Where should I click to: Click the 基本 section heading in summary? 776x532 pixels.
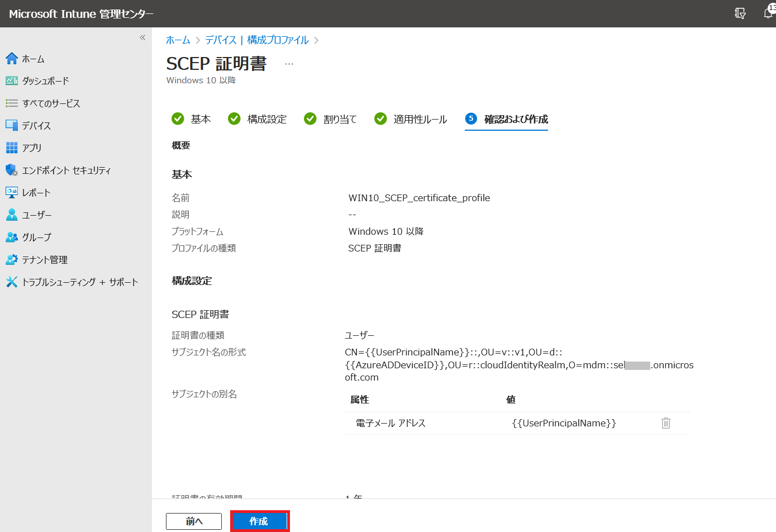[x=182, y=174]
